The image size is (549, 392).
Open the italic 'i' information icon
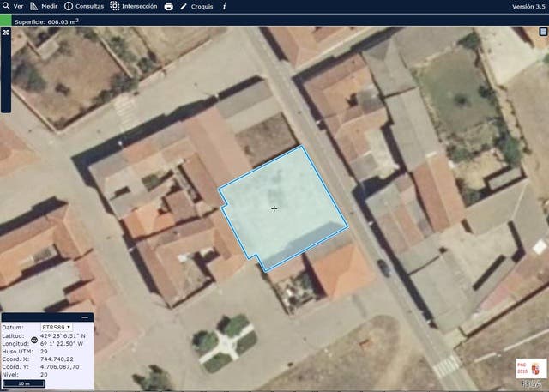[x=224, y=6]
